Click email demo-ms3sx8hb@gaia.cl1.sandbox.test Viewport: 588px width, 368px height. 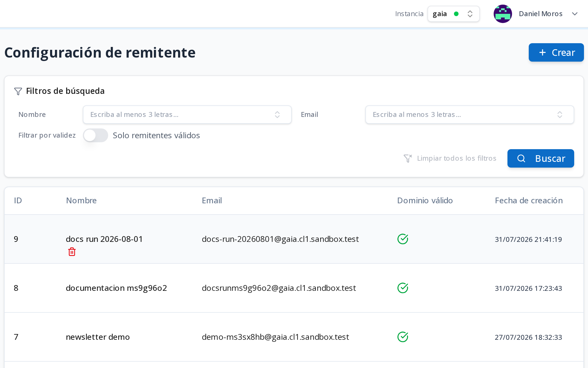[275, 337]
